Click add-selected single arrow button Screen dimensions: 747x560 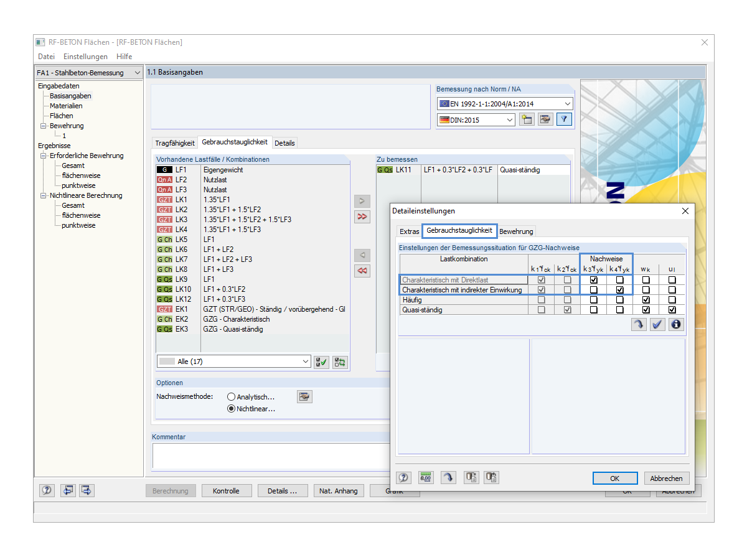(x=362, y=201)
